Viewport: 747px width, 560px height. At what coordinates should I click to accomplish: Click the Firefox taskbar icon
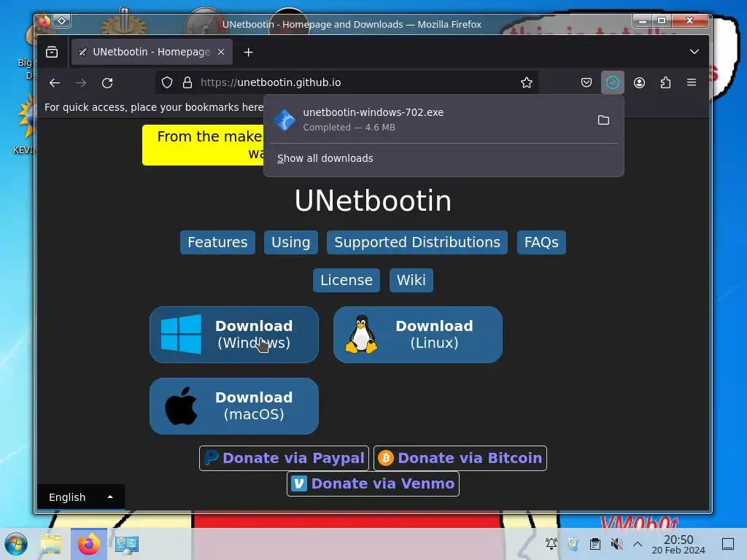(88, 544)
